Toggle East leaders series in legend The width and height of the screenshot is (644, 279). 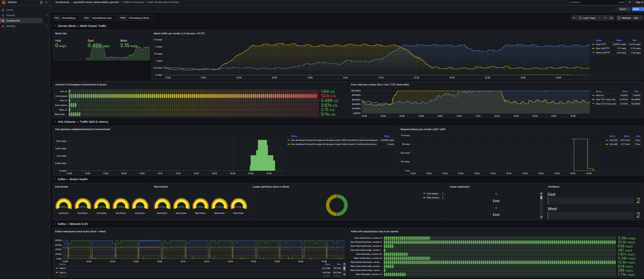[x=433, y=194]
